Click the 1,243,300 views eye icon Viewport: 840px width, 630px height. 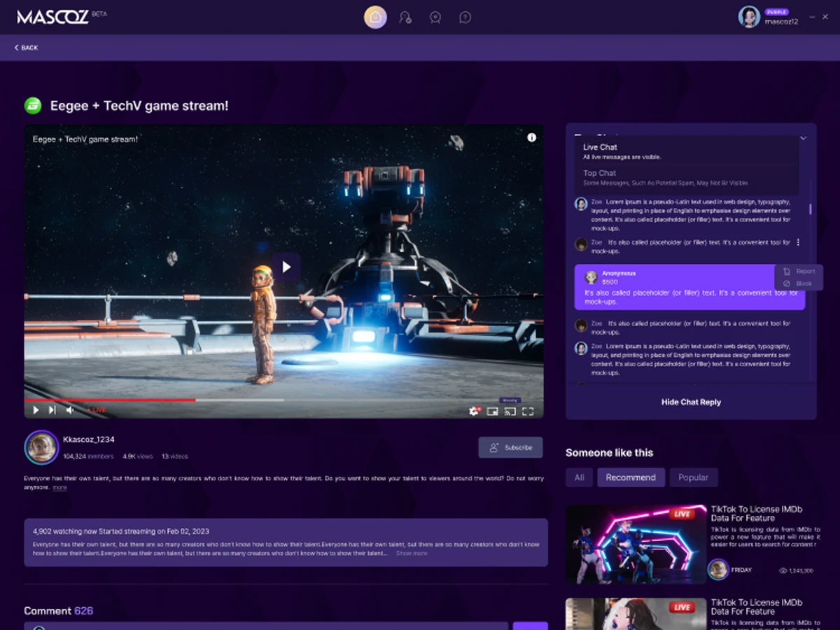pos(783,570)
